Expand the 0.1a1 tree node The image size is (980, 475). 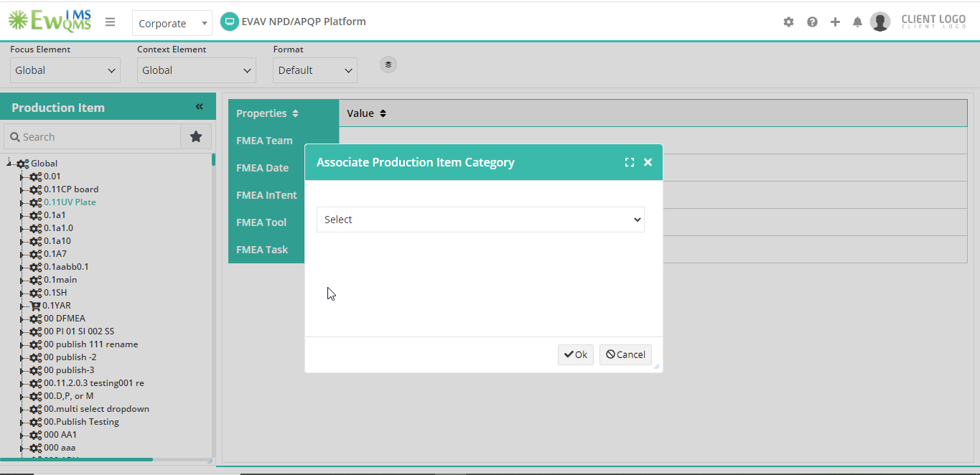tap(22, 215)
